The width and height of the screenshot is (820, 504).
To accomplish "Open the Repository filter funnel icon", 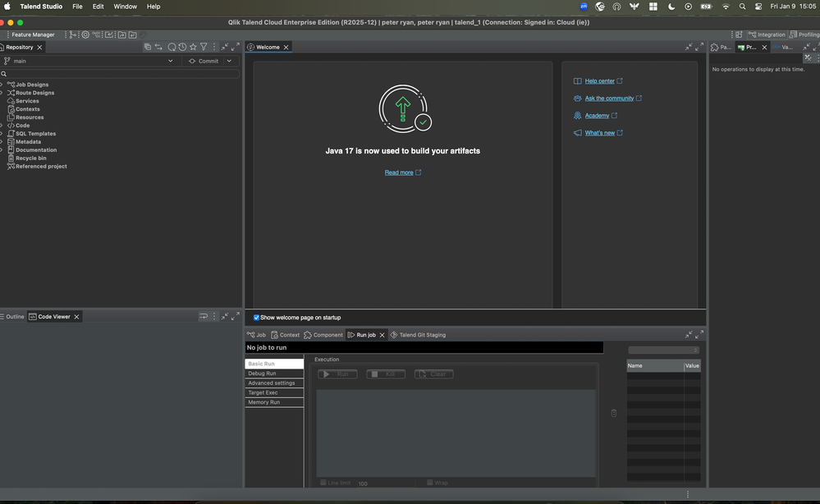I will tap(204, 47).
